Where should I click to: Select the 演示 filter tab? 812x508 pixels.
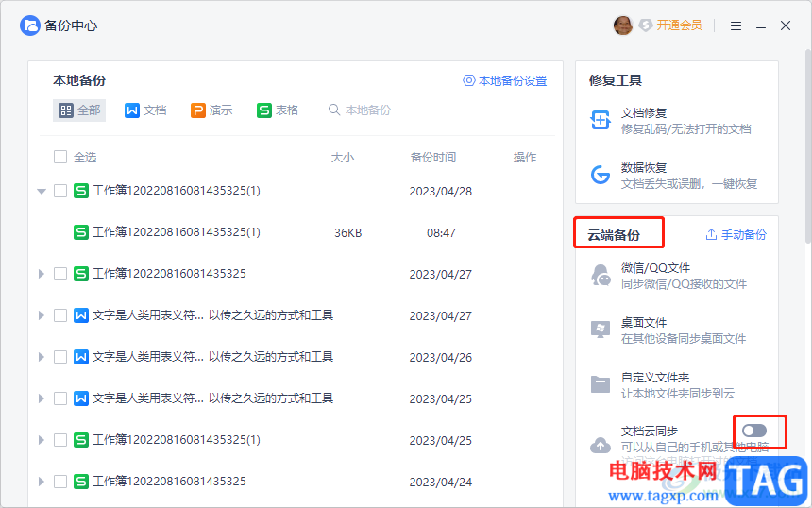coord(211,110)
